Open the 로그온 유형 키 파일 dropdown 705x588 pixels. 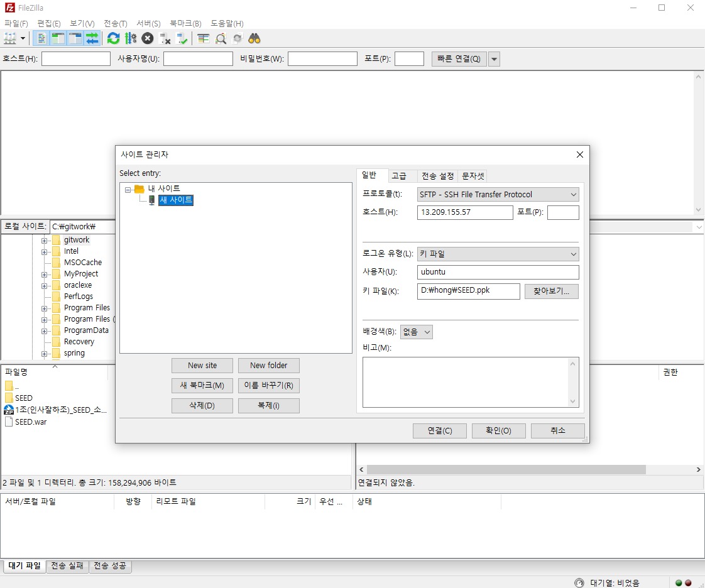[498, 254]
